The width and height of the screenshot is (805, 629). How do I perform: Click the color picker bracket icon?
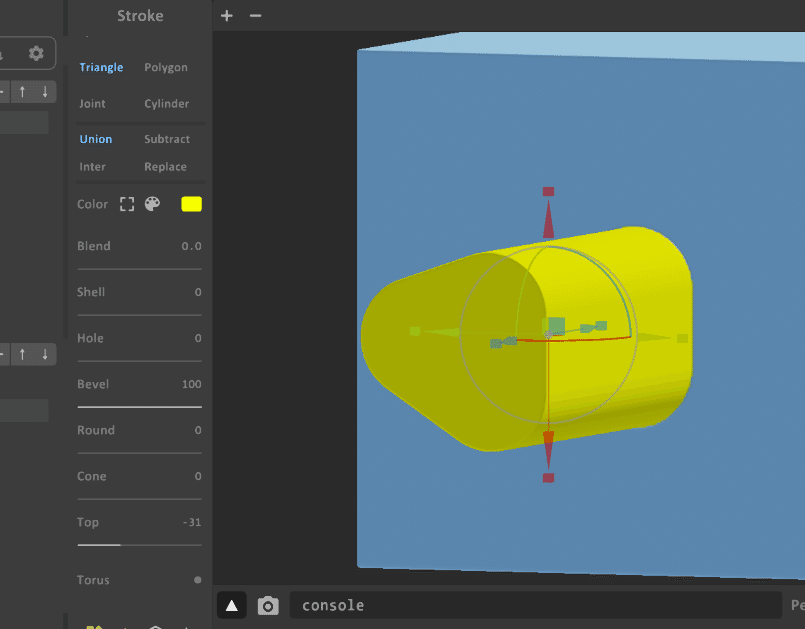tap(127, 204)
